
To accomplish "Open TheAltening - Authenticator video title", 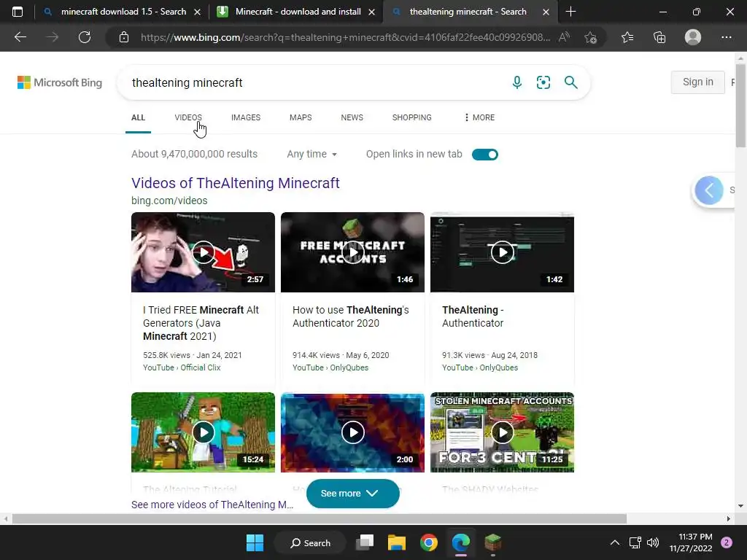I will [473, 316].
